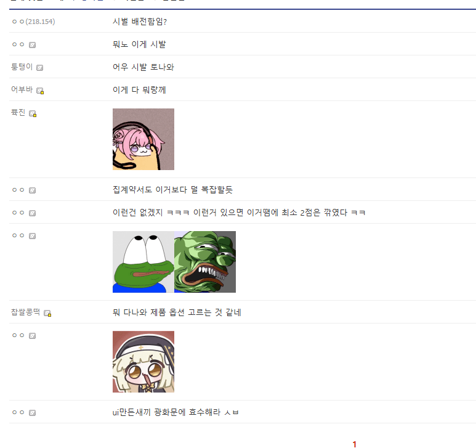
Task: Click gallog icon in the nun sticker row
Action: tap(33, 336)
